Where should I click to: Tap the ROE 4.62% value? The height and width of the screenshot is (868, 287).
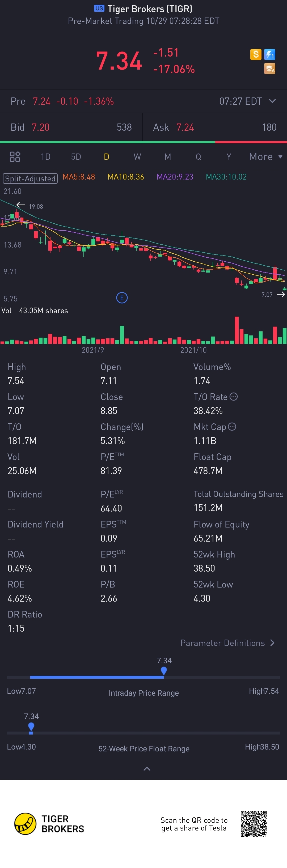20,598
